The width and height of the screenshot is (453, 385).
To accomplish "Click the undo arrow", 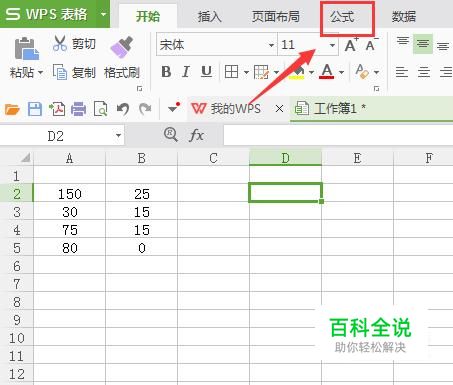I will pos(123,109).
